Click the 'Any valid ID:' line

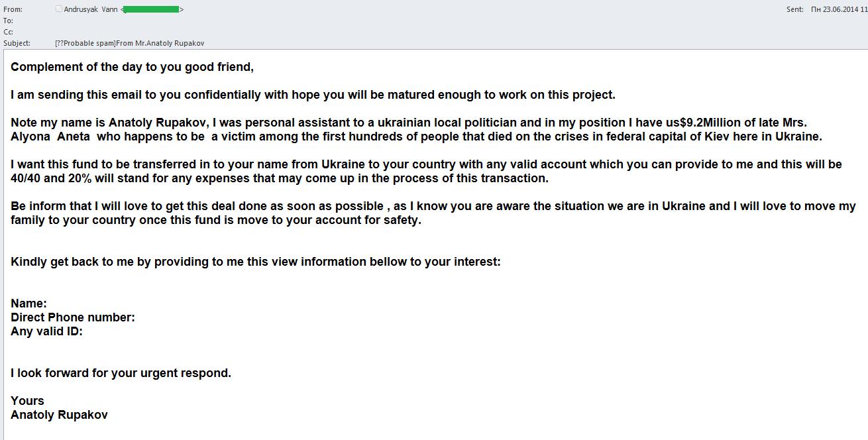46,331
